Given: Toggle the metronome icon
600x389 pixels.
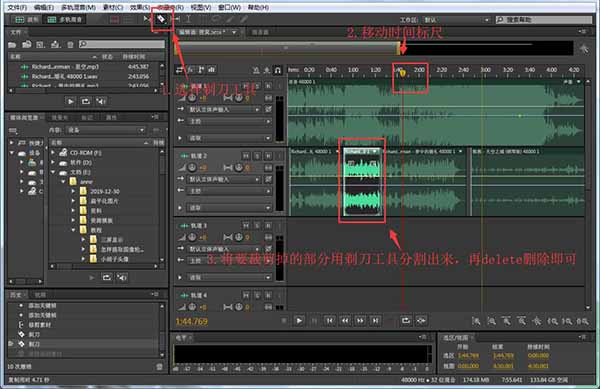Looking at the screenshot, I should (256, 70).
